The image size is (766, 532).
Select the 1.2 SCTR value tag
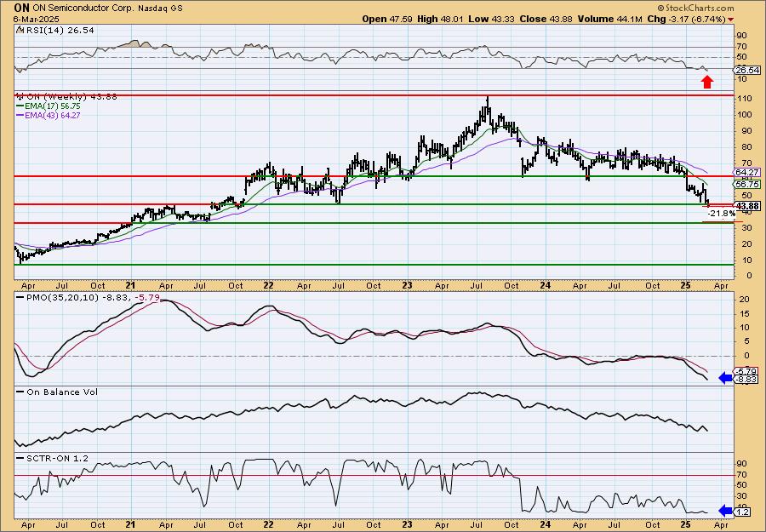click(743, 512)
